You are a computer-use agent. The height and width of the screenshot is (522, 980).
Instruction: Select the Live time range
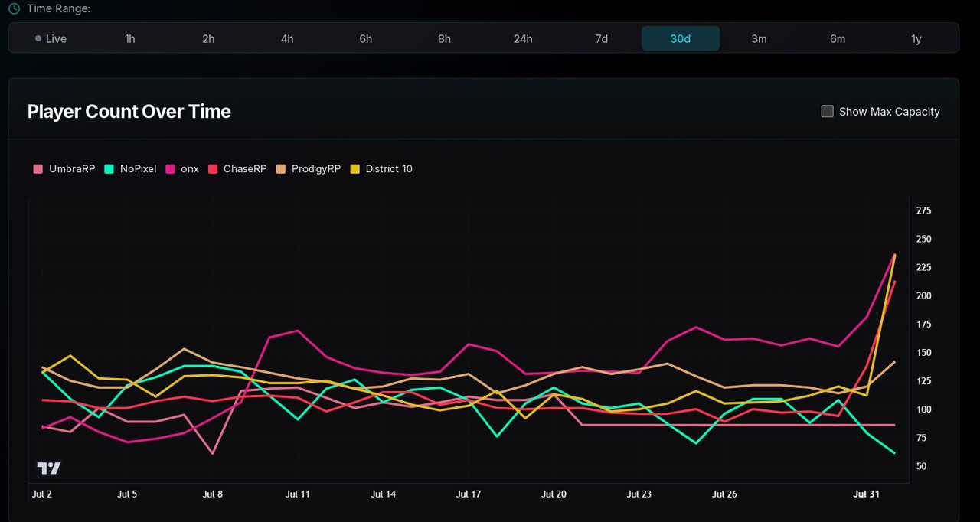coord(51,38)
